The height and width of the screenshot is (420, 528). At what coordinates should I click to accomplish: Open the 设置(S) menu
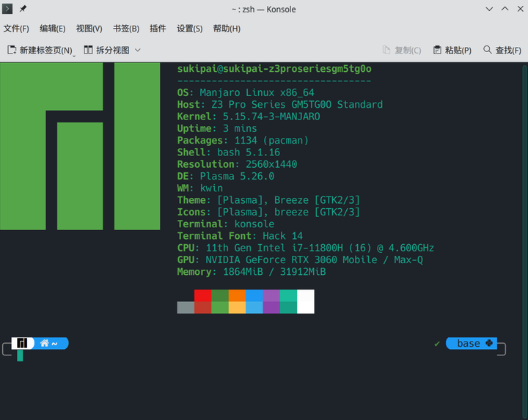click(x=190, y=29)
